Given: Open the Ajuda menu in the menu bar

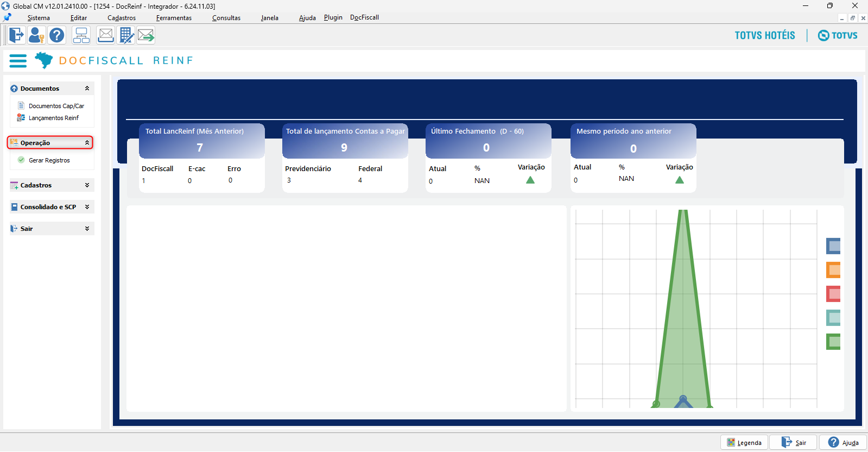Looking at the screenshot, I should pos(307,18).
